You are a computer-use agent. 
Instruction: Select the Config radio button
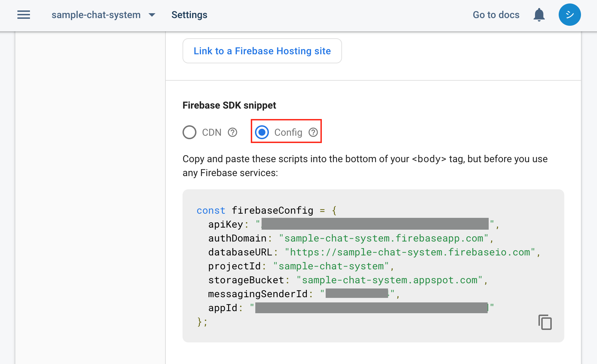262,132
